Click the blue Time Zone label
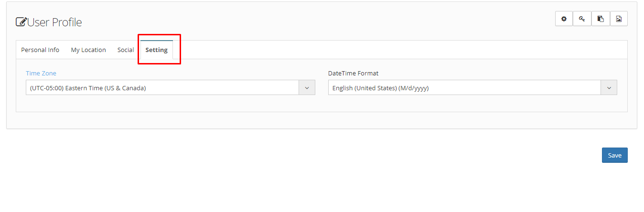Viewport: 644px width, 212px height. click(41, 73)
